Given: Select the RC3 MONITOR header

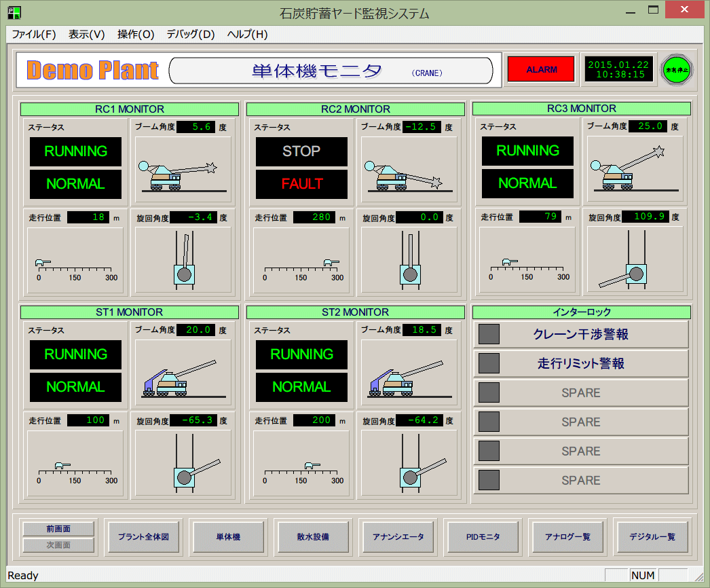Looking at the screenshot, I should click(x=582, y=109).
